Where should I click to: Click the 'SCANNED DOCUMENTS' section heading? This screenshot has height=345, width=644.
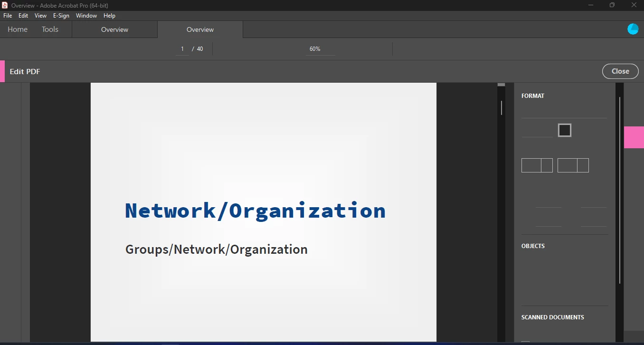pyautogui.click(x=553, y=317)
